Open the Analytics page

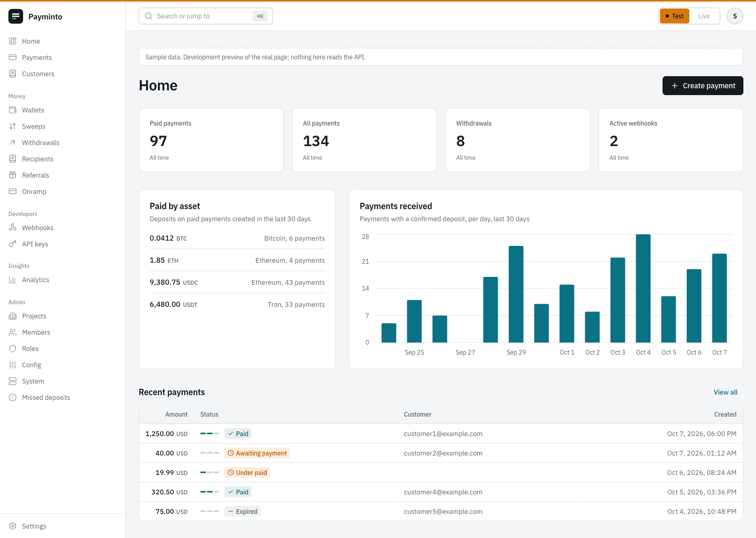[x=63, y=280]
